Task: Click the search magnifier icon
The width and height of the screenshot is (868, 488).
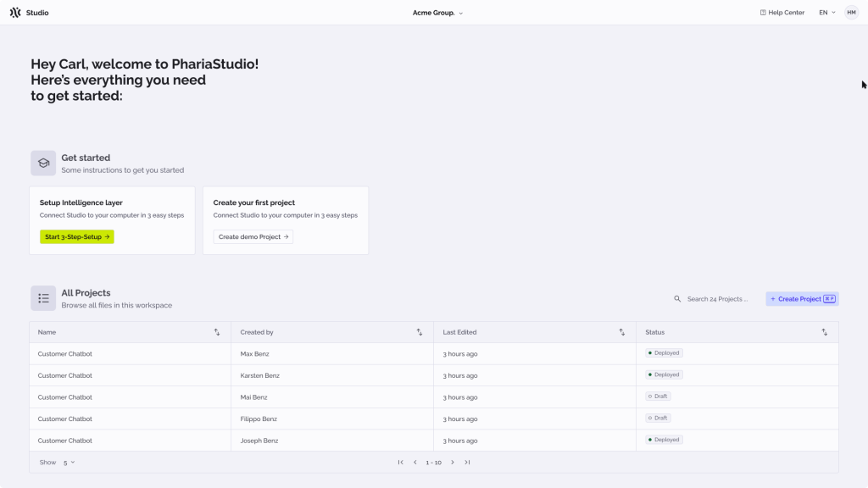Action: click(x=677, y=299)
